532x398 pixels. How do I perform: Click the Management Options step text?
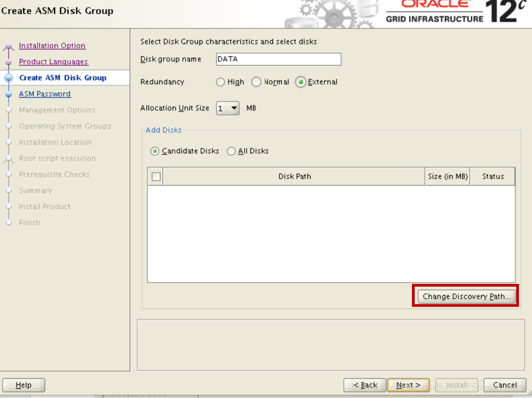coord(57,110)
